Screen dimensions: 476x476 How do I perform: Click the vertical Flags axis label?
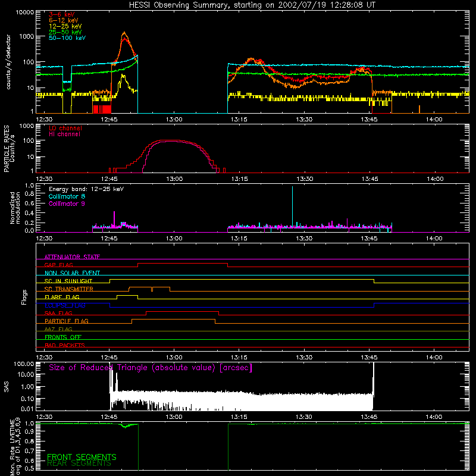24,297
